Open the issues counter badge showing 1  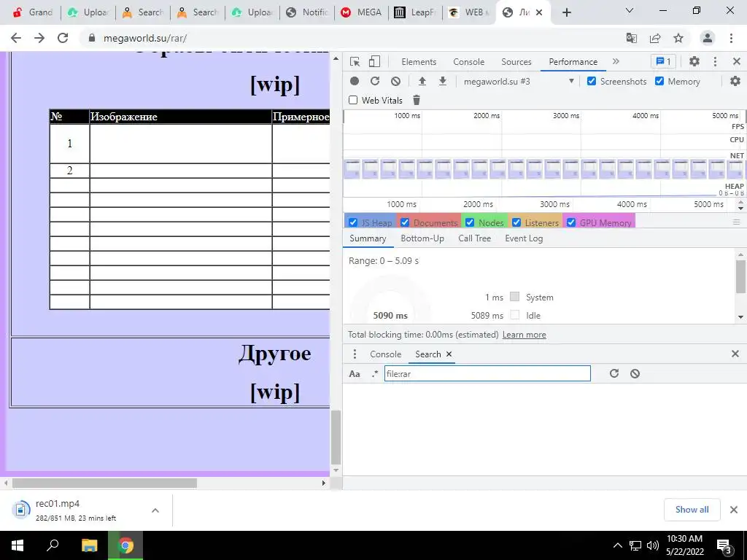tap(663, 61)
